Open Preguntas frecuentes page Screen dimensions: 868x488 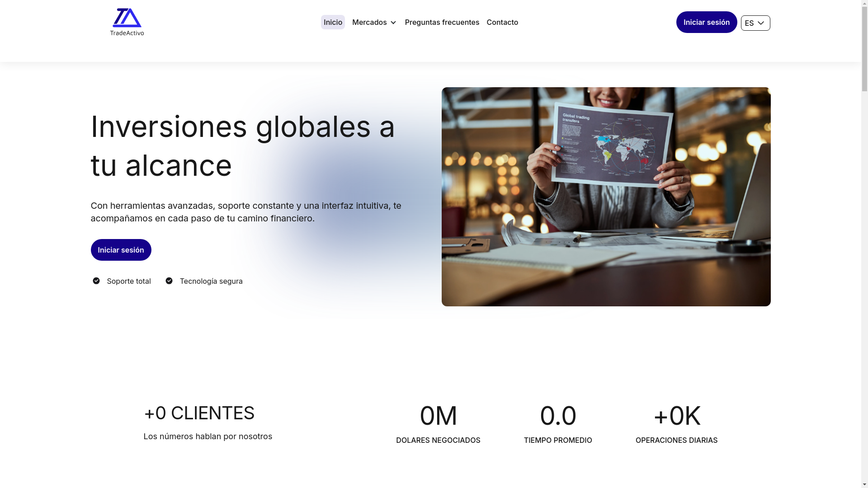click(442, 22)
